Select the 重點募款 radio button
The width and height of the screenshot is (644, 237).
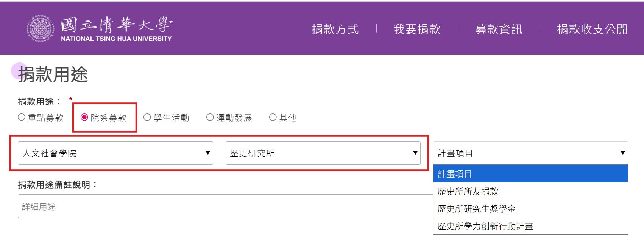(x=22, y=118)
